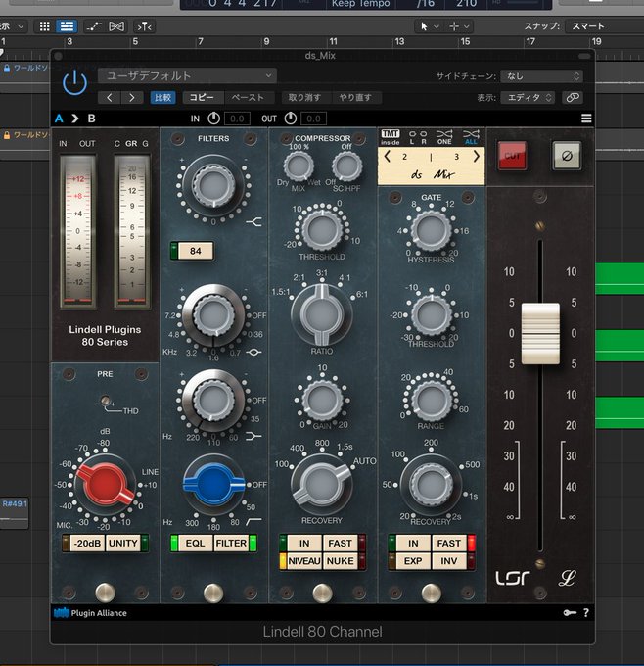Open the ユーザデフォルト preset dropdown

coord(187,76)
